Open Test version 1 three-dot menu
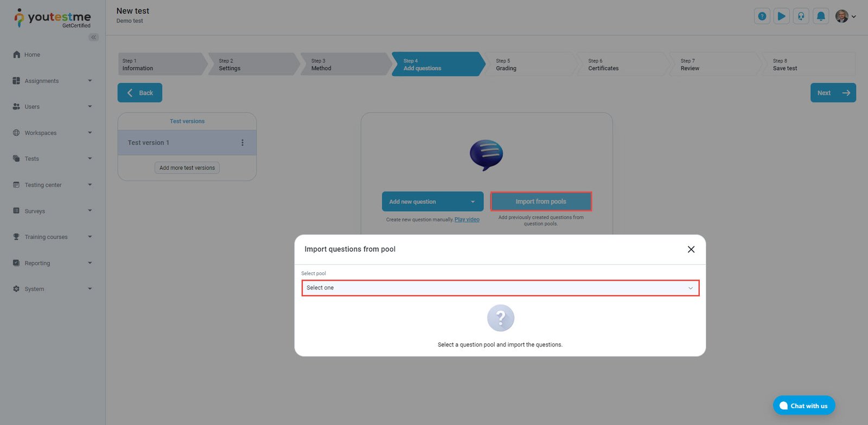 (242, 143)
